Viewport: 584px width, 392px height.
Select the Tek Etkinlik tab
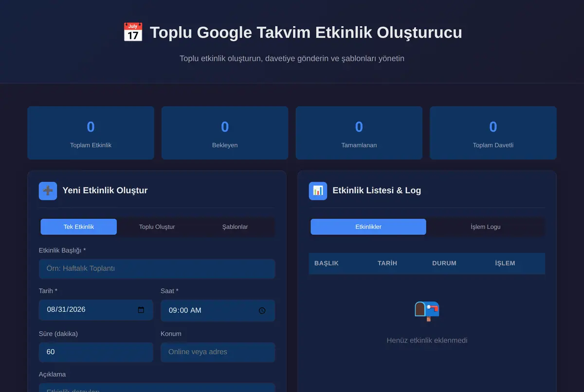point(79,227)
